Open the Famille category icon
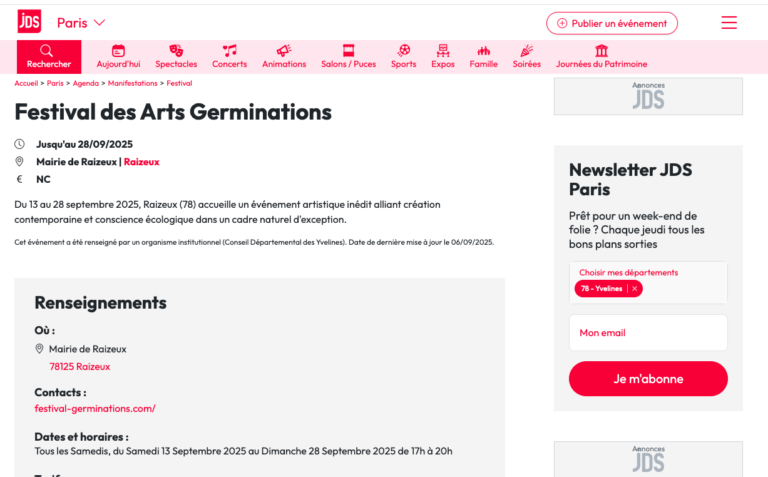This screenshot has height=477, width=768. pos(483,50)
